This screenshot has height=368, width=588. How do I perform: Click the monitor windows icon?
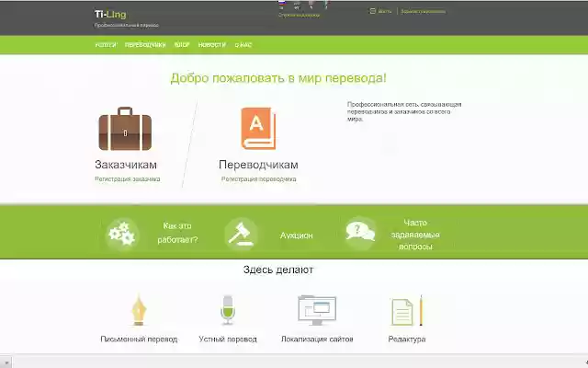coord(317,310)
